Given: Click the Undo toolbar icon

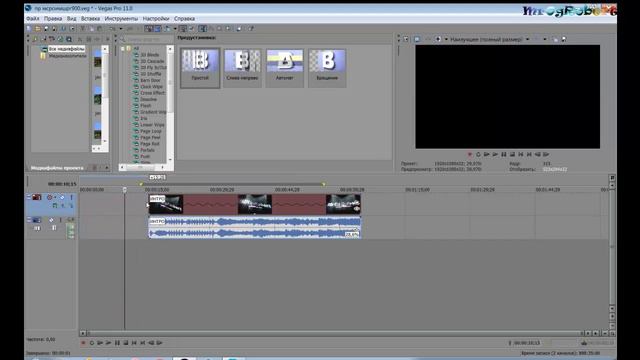Looking at the screenshot, I should point(112,29).
